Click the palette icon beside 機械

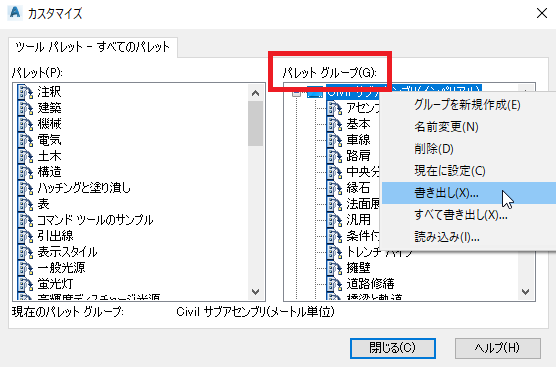[25, 124]
